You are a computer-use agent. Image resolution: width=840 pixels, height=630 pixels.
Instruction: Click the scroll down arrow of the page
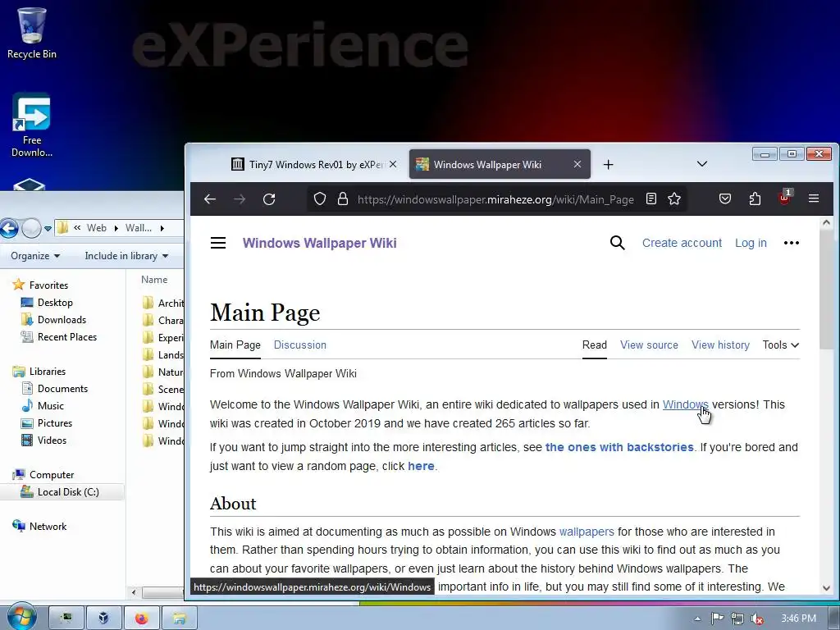(x=826, y=587)
